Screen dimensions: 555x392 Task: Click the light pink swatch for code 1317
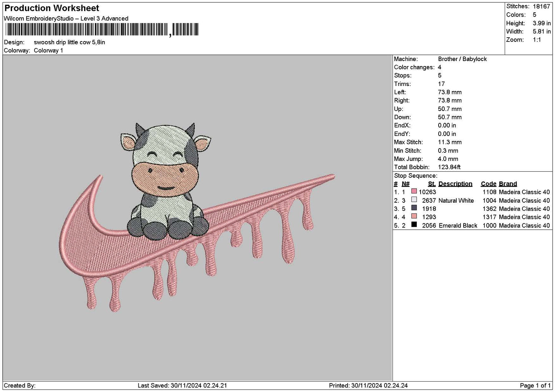[x=414, y=217]
